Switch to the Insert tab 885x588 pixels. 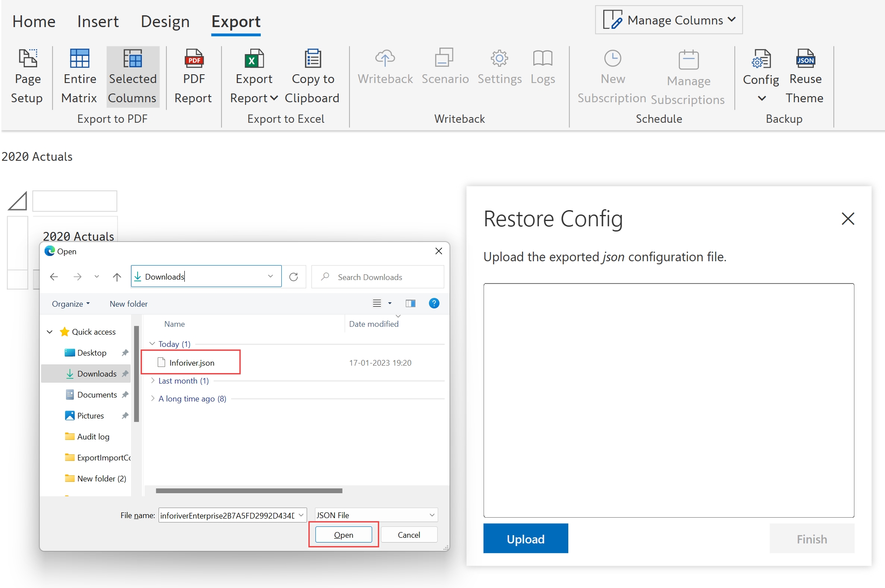coord(98,21)
